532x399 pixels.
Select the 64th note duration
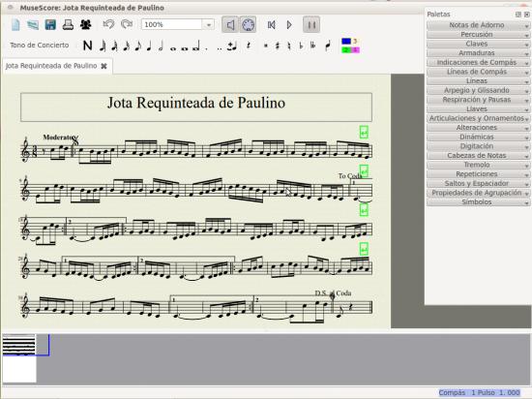click(x=103, y=46)
